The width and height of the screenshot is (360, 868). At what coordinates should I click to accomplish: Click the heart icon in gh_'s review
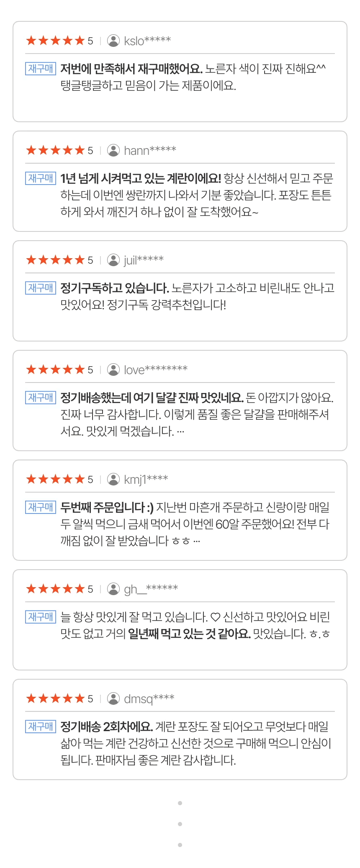pos(215,617)
